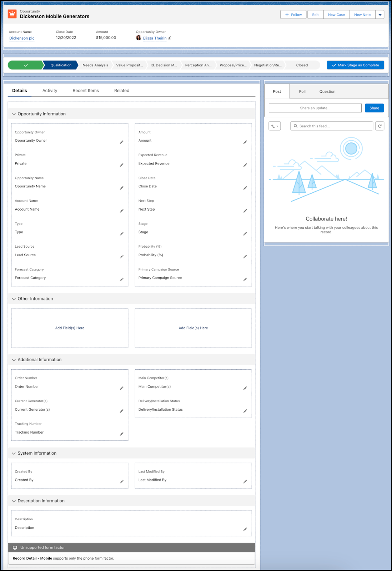392x571 pixels.
Task: Edit Description pencil icon
Action: coord(245,529)
